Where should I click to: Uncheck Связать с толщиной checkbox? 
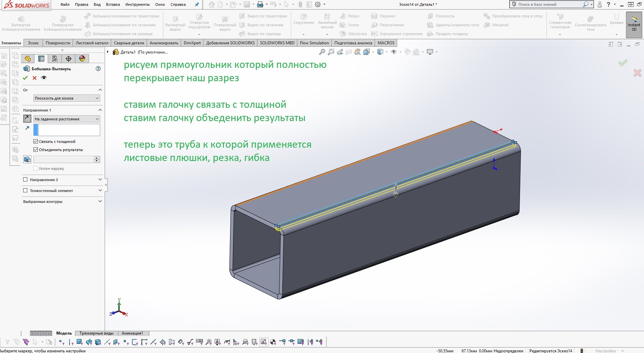pyautogui.click(x=35, y=141)
